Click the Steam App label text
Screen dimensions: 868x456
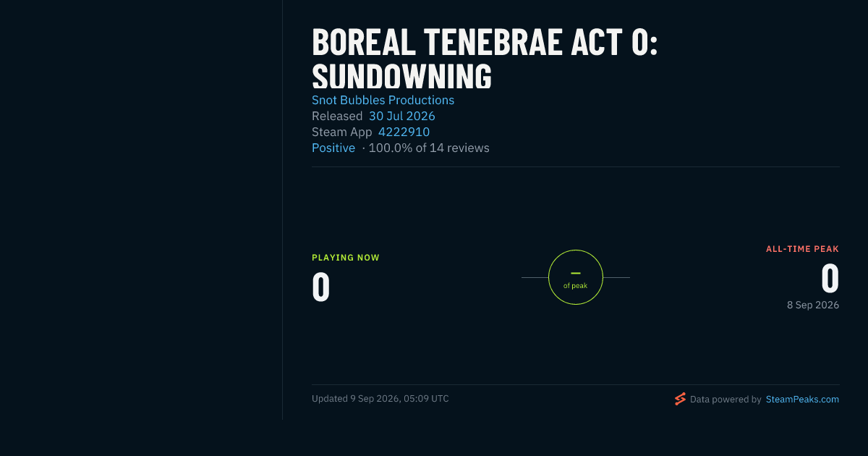coord(342,132)
